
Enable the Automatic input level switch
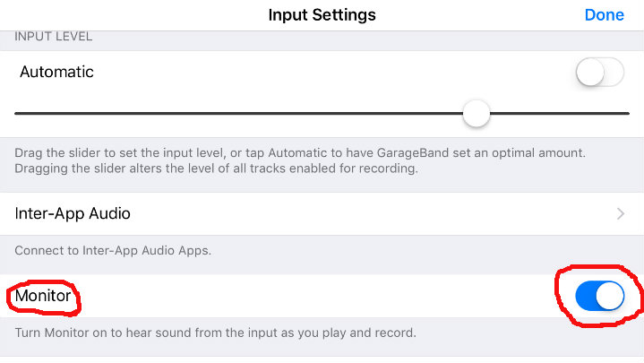pyautogui.click(x=599, y=72)
